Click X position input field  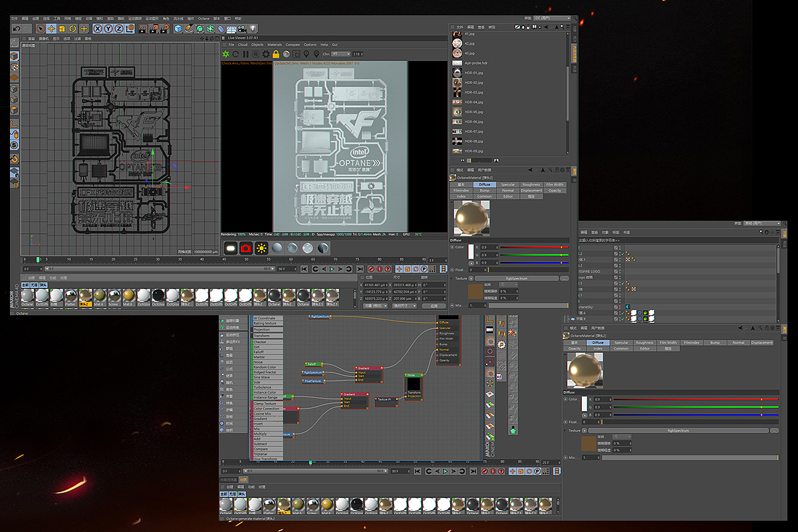click(376, 285)
